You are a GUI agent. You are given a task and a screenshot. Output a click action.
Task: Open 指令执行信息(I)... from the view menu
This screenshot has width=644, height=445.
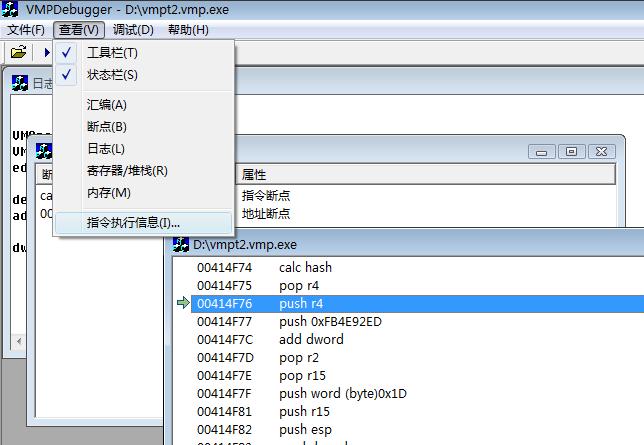(x=144, y=223)
